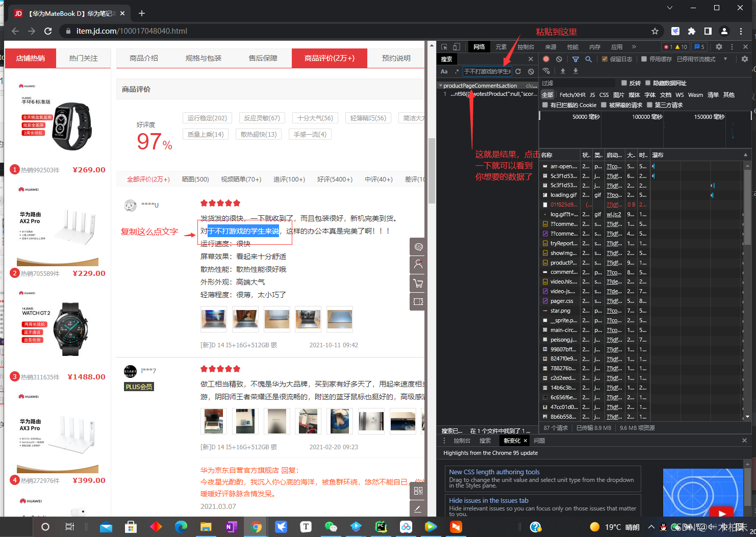This screenshot has width=756, height=537.
Task: Open the Chrome tab search dropdown
Action: [x=670, y=8]
